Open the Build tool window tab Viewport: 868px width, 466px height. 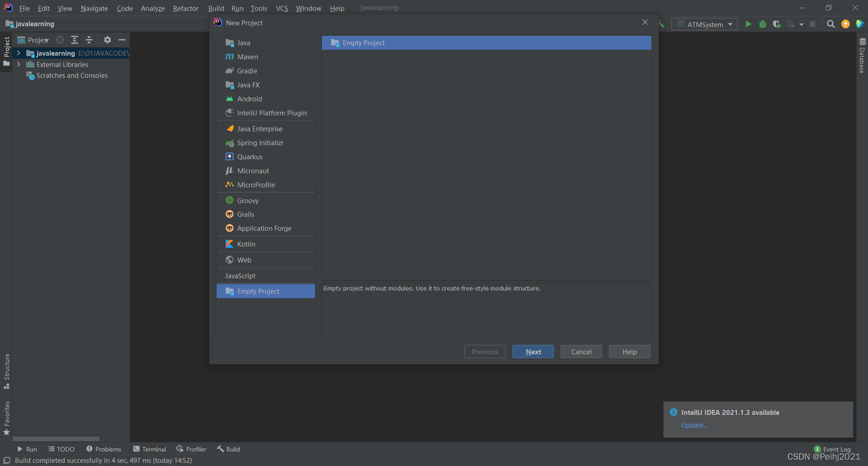click(229, 449)
